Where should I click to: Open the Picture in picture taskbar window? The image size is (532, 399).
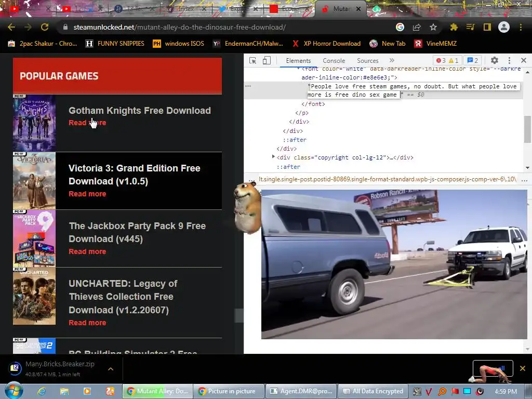tap(229, 391)
